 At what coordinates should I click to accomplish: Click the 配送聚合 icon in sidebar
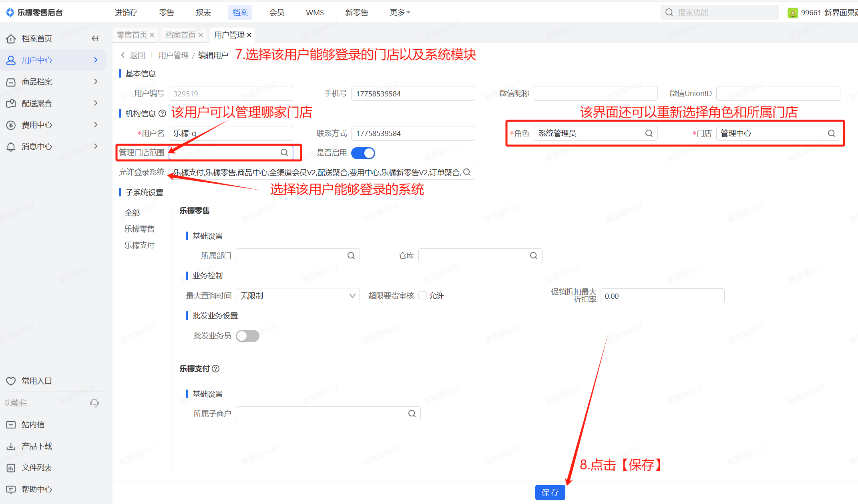pos(11,103)
